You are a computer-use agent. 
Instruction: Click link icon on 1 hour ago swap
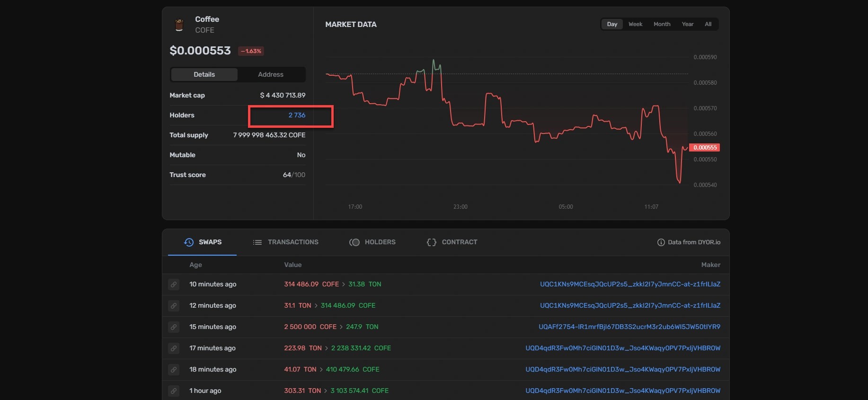pyautogui.click(x=174, y=391)
